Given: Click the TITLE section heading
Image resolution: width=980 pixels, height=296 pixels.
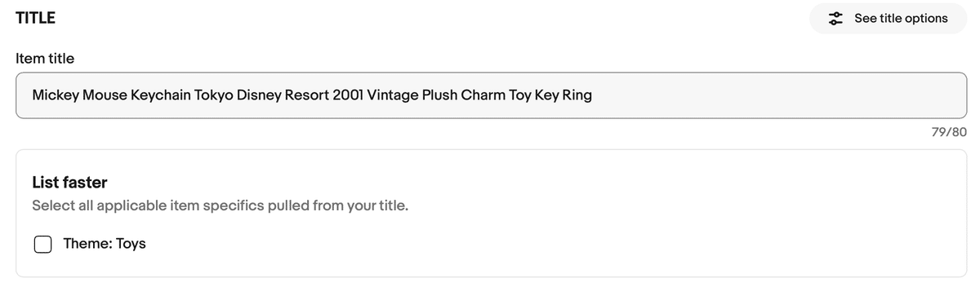Looking at the screenshot, I should tap(36, 18).
